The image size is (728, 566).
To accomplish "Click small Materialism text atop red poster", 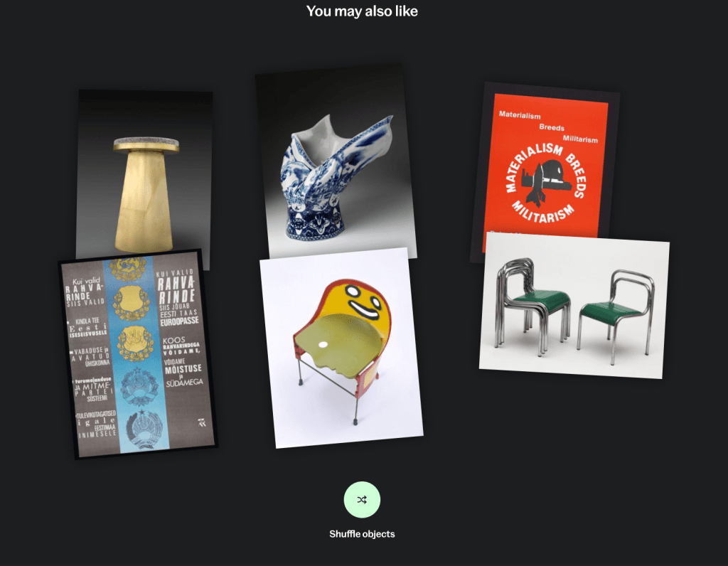I will 520,115.
